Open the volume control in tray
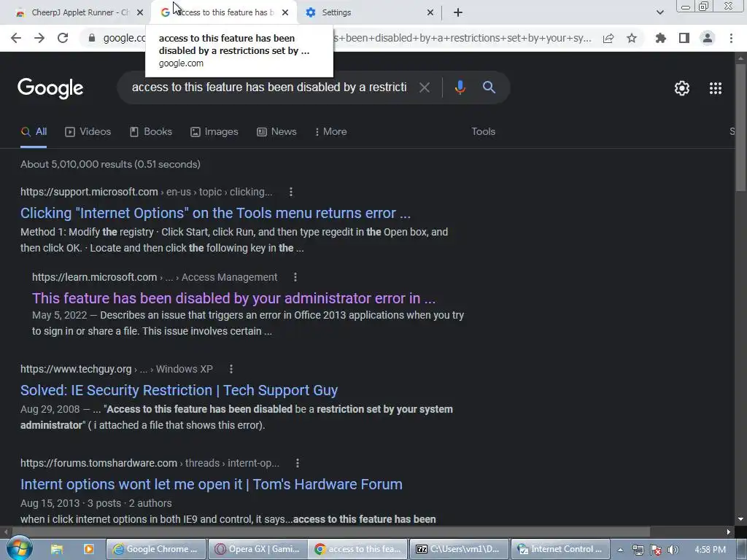Screen dimensions: 747x560 coord(673,550)
